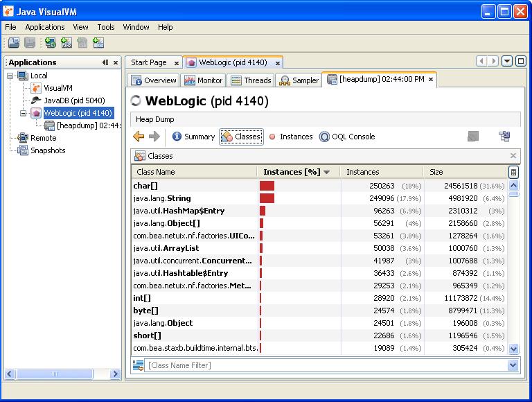Open the Applications menu
532x402 pixels.
point(44,27)
